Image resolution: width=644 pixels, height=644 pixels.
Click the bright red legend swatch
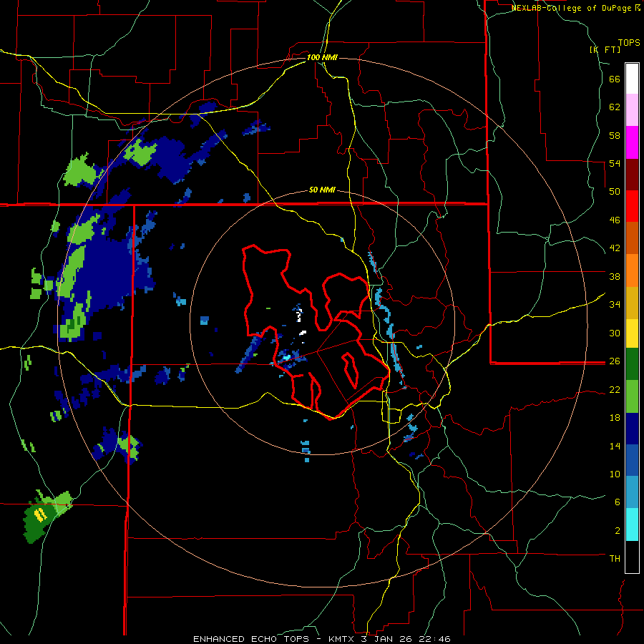point(632,206)
